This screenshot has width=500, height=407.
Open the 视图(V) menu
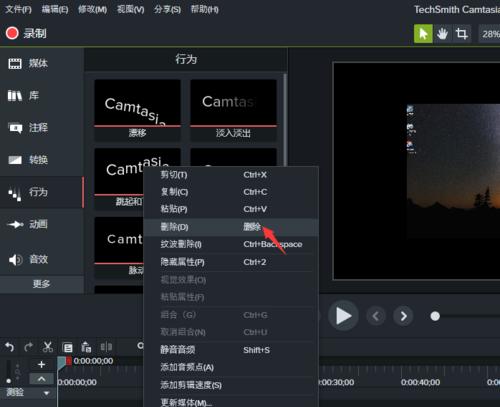tap(130, 9)
